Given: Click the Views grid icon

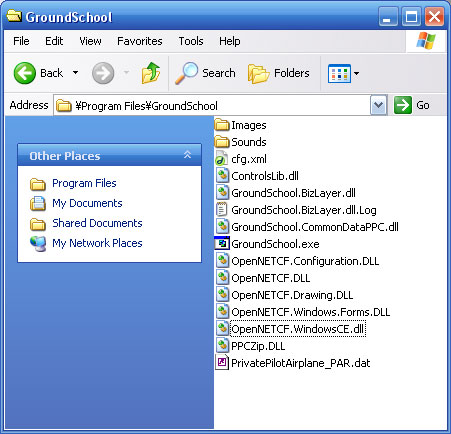Looking at the screenshot, I should click(339, 73).
